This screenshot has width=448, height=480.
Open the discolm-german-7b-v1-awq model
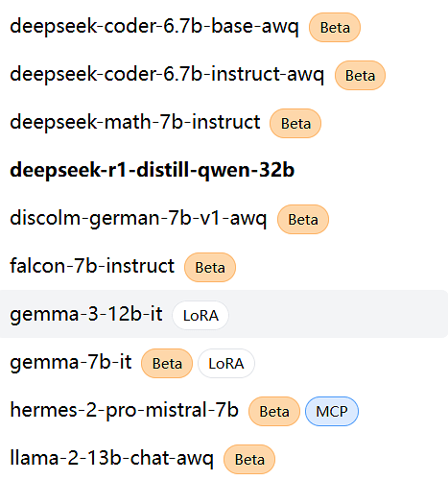coord(138,219)
